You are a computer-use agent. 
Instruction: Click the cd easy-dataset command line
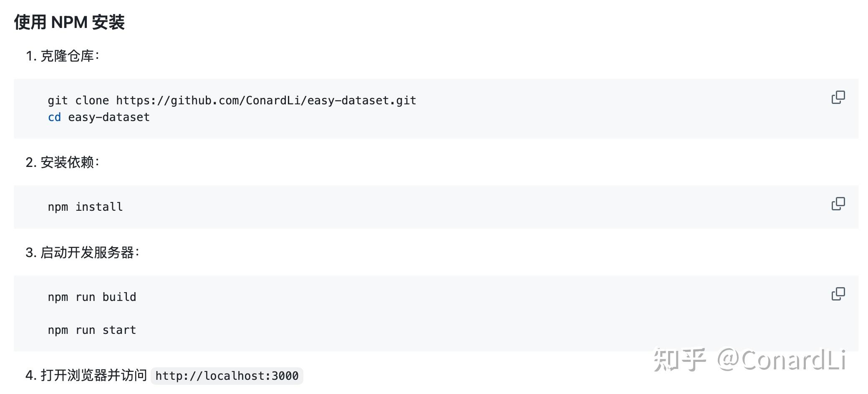tap(98, 117)
